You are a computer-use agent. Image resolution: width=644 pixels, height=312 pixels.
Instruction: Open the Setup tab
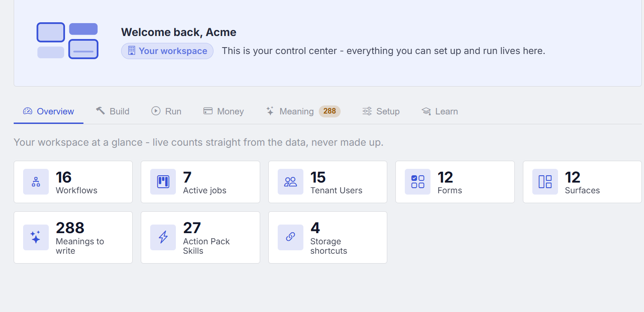381,111
